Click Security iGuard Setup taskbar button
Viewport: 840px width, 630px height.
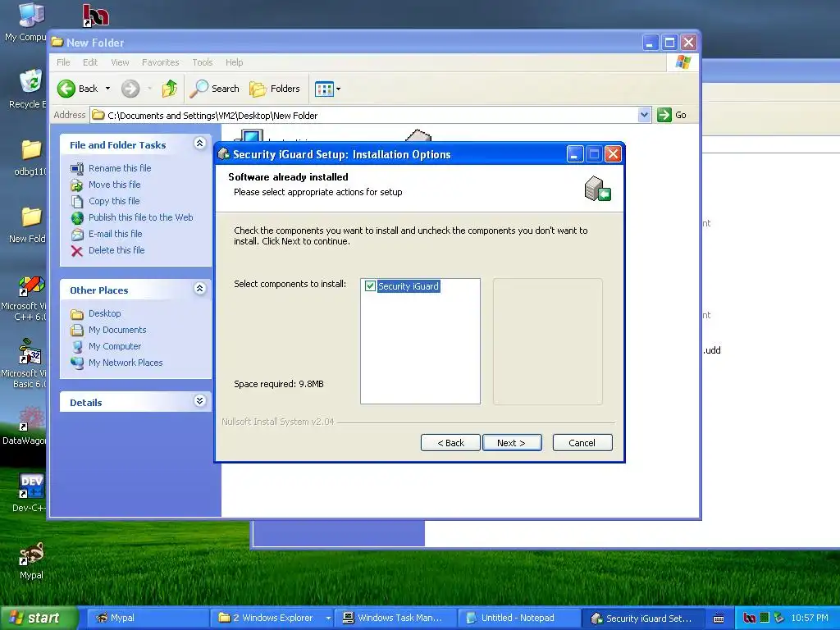point(641,619)
